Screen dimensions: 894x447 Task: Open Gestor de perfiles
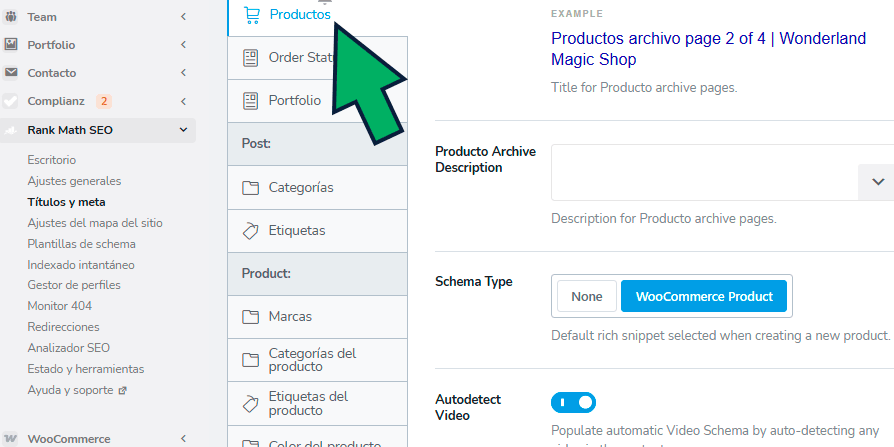[x=74, y=285]
